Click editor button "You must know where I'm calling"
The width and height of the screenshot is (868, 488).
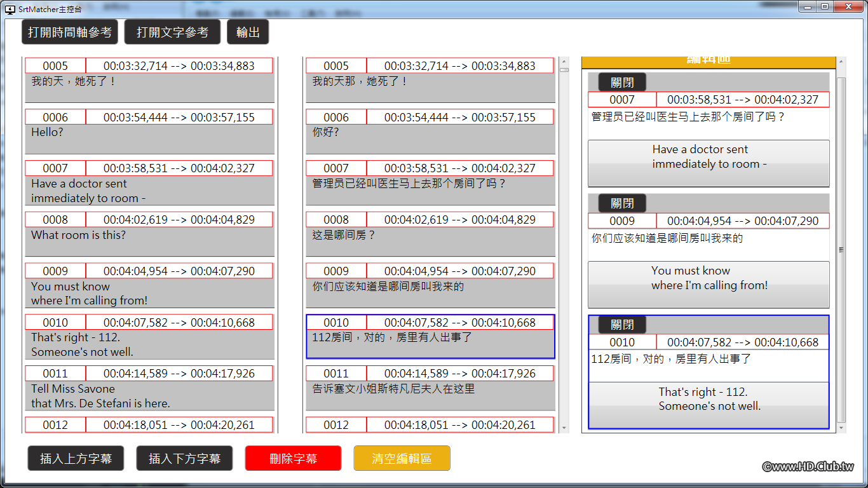click(709, 285)
